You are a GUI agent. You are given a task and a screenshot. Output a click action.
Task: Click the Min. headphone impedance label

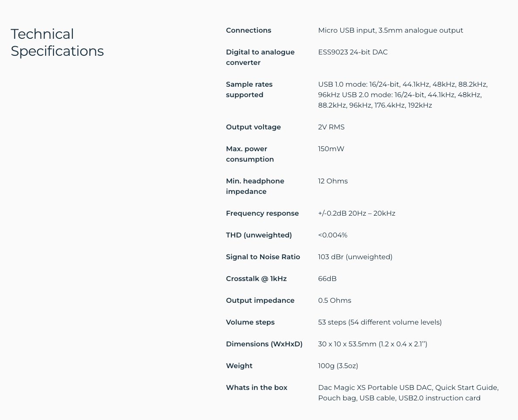(255, 186)
